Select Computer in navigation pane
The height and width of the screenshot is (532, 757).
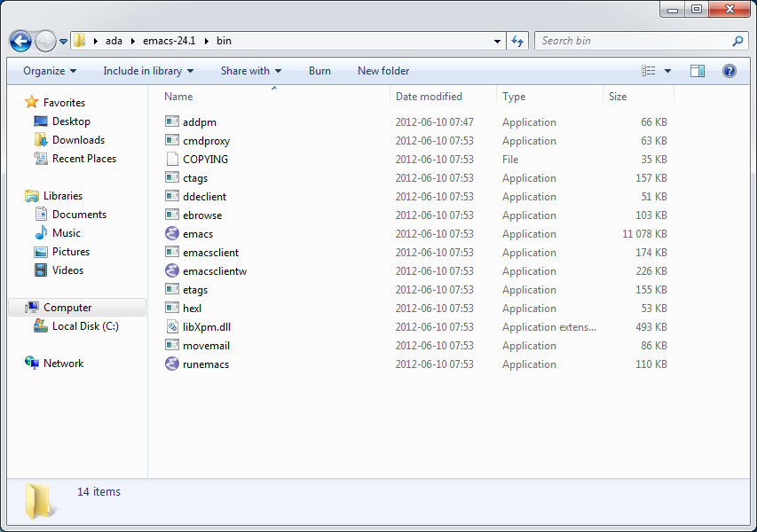[77, 308]
